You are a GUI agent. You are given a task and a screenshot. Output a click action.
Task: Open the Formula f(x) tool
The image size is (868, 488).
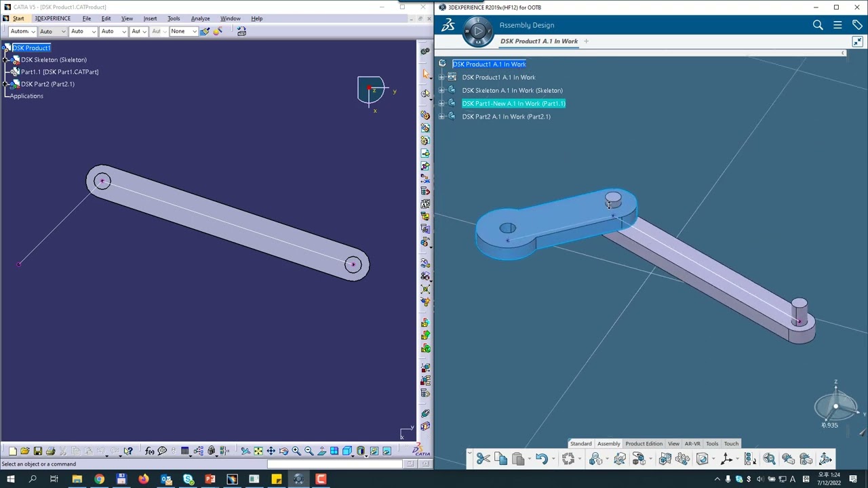(149, 451)
